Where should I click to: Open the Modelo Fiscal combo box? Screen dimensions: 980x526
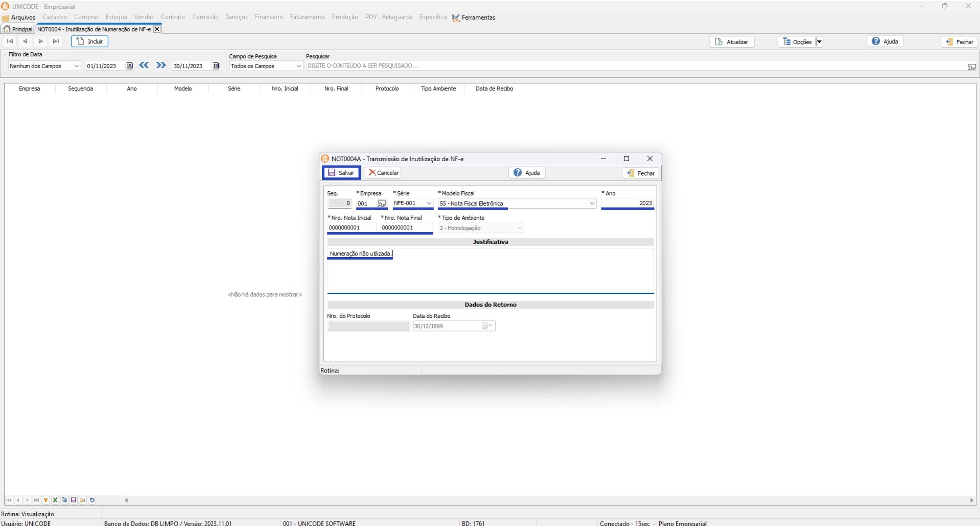click(x=591, y=203)
